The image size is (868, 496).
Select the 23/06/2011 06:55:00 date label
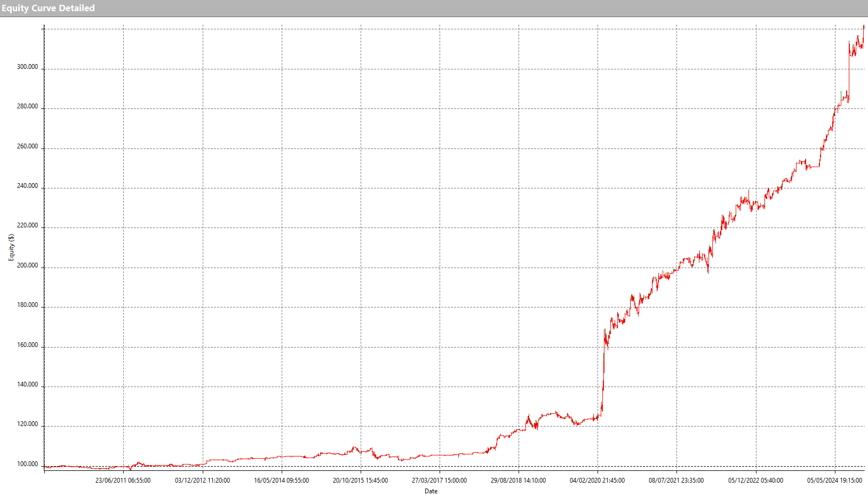point(123,481)
